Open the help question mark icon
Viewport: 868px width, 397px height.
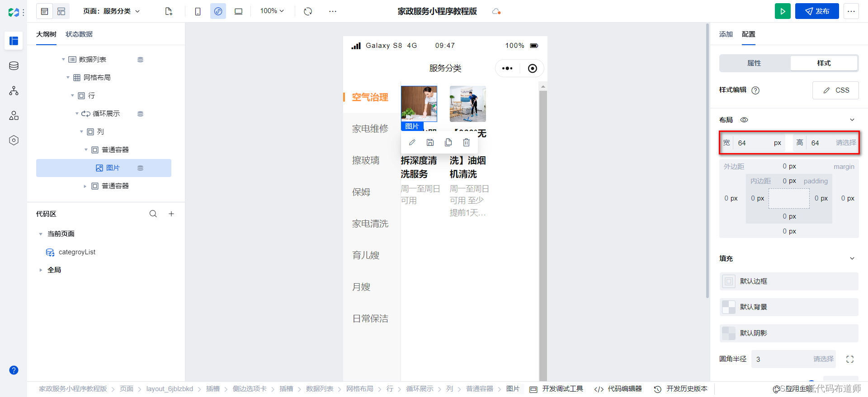tap(14, 370)
